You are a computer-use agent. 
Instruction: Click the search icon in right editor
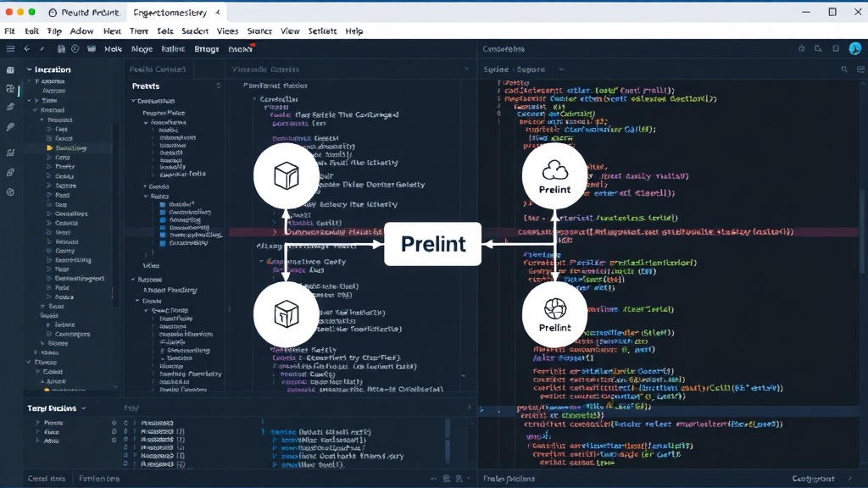tap(844, 69)
